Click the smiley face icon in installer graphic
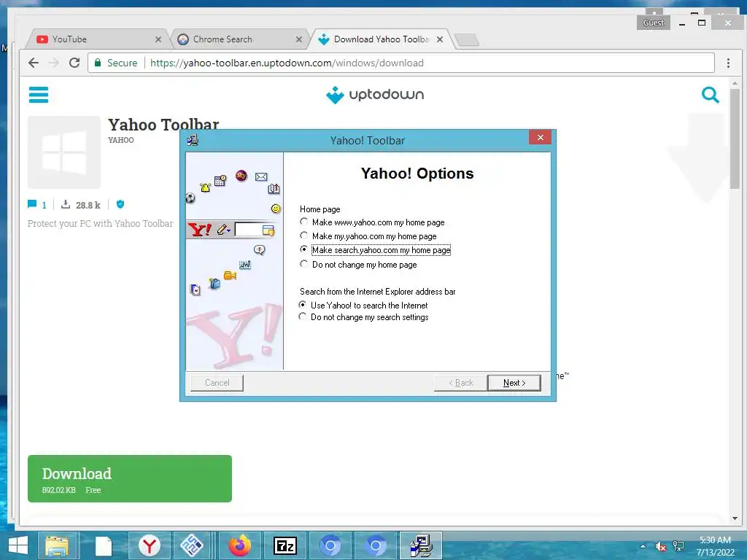 275,209
